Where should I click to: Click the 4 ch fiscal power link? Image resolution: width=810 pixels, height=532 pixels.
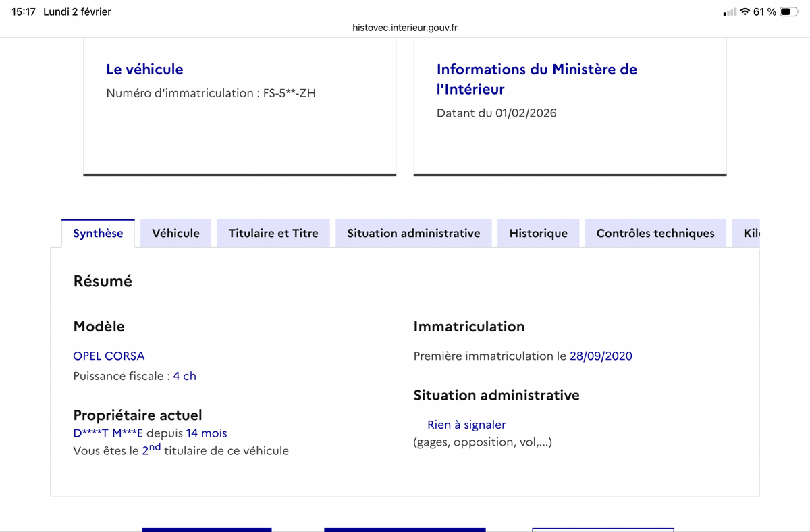[184, 376]
